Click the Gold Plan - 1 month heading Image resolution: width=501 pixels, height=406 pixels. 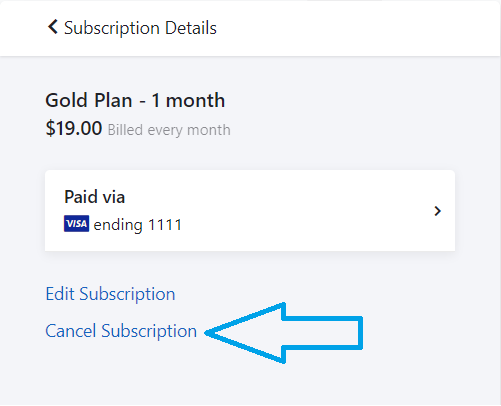(x=135, y=100)
